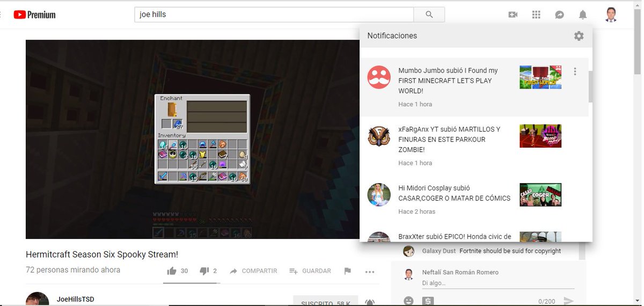Click Neftalí San Román Romero name in chat
Screen dimensions: 644x306
pyautogui.click(x=460, y=272)
